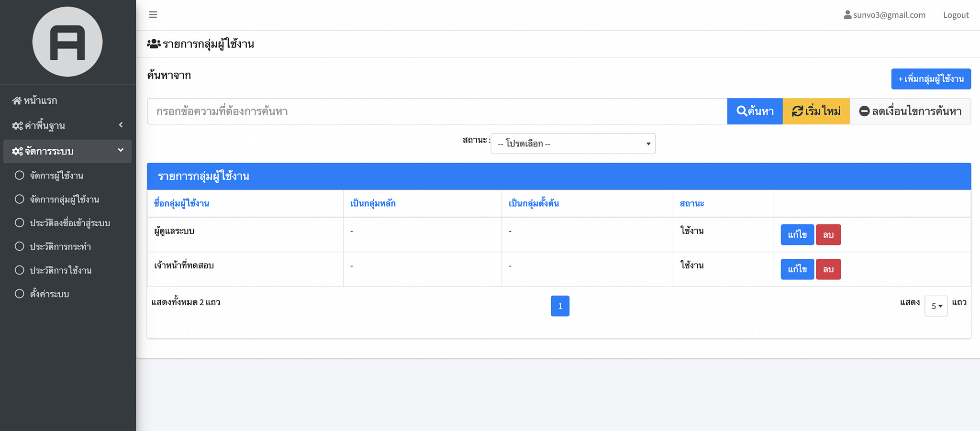Click ใช้งาน status in ผู้ดูแลระบบ row
The image size is (980, 431).
click(692, 231)
